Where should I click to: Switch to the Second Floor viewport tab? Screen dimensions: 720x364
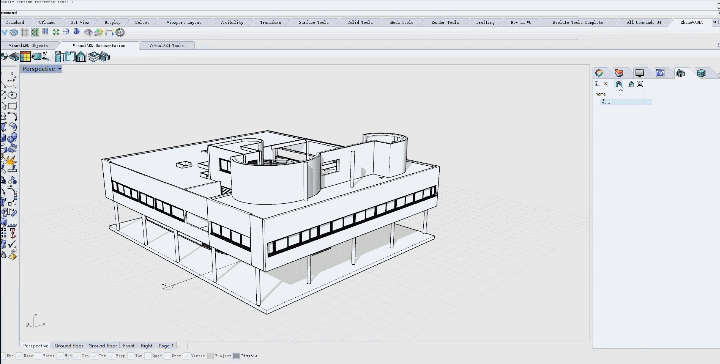pyautogui.click(x=102, y=345)
